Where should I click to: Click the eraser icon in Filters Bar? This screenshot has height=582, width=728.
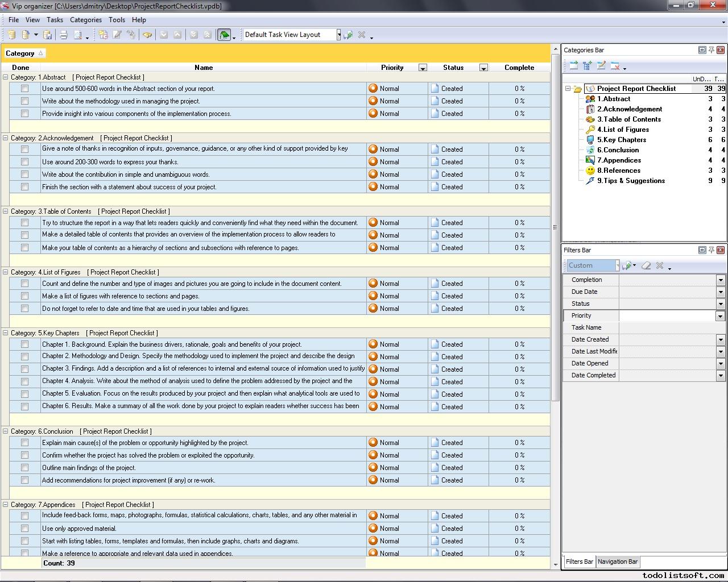646,265
